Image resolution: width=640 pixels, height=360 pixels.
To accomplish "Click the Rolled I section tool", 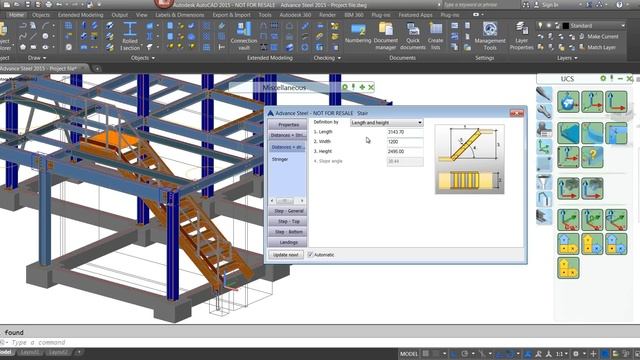I will [130, 36].
